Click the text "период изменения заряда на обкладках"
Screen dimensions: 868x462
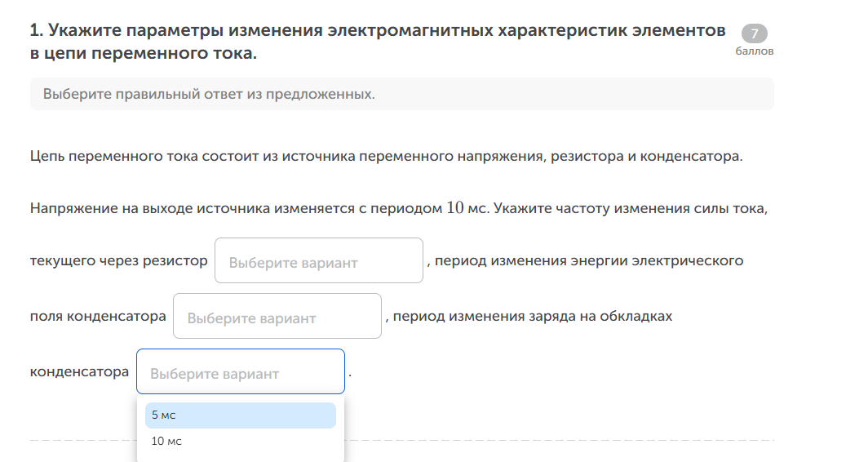(532, 317)
